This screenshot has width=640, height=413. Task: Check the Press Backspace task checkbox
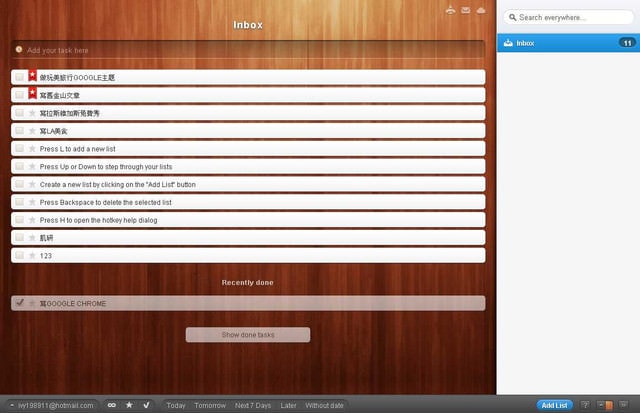(19, 202)
